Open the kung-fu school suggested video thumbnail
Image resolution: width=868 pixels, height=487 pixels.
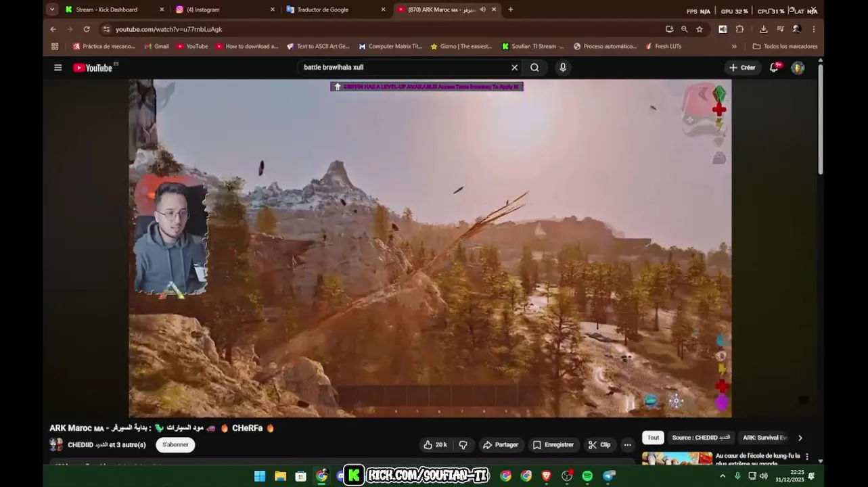click(677, 458)
